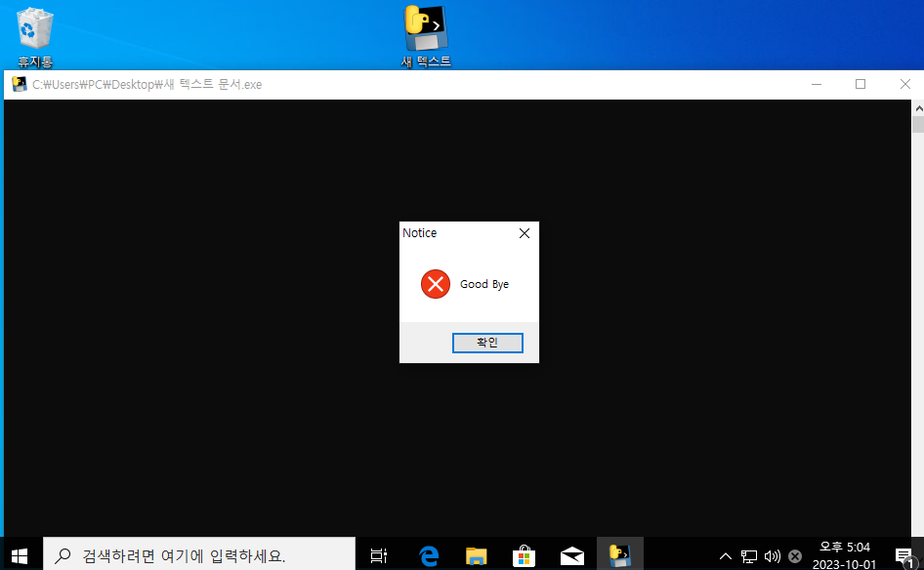Launch Microsoft Edge from taskbar
The image size is (924, 570).
(x=429, y=555)
